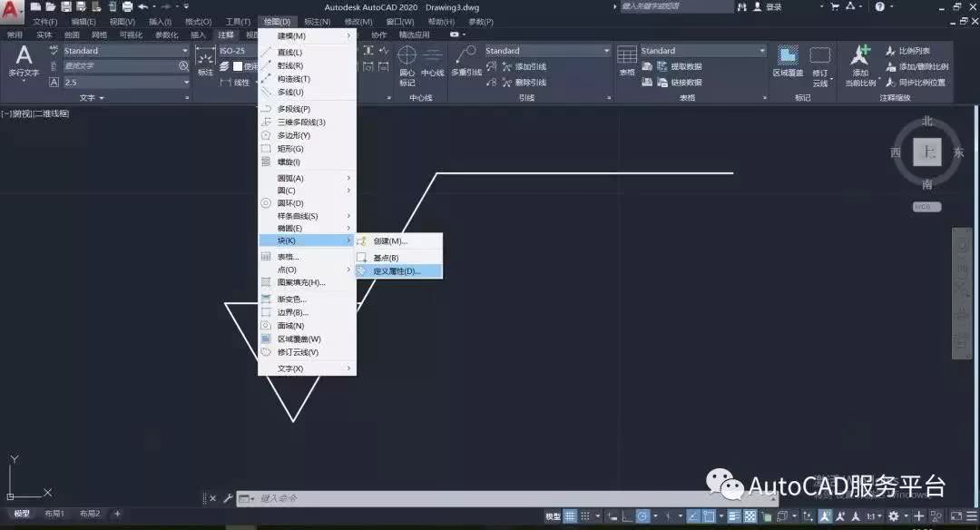The width and height of the screenshot is (980, 530).
Task: Click the 圆心标记 (Center Mark) icon
Action: pos(407,56)
